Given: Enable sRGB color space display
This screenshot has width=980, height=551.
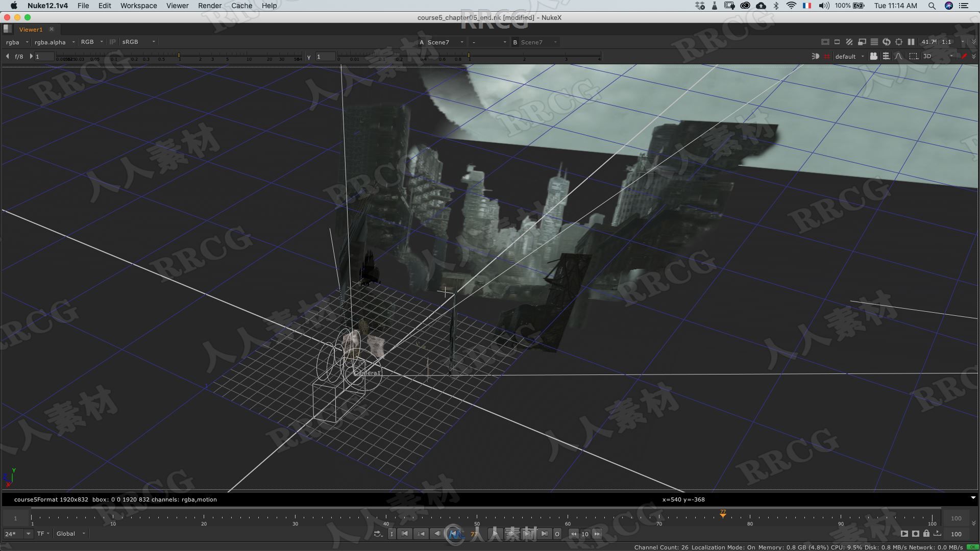Looking at the screenshot, I should pos(130,42).
